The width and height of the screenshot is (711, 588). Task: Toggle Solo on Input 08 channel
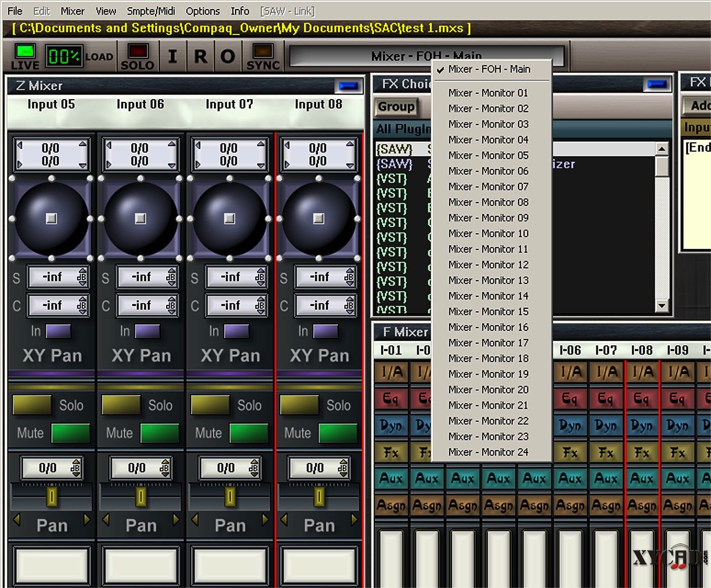(300, 405)
